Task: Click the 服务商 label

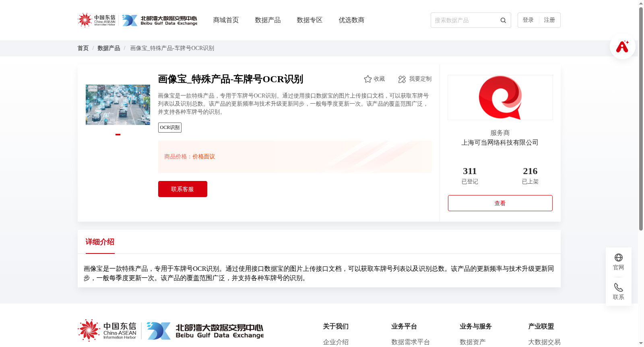Action: click(500, 133)
